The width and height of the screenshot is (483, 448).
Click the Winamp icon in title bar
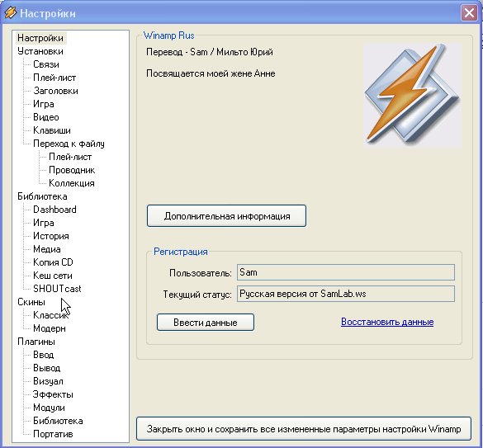pos(10,13)
